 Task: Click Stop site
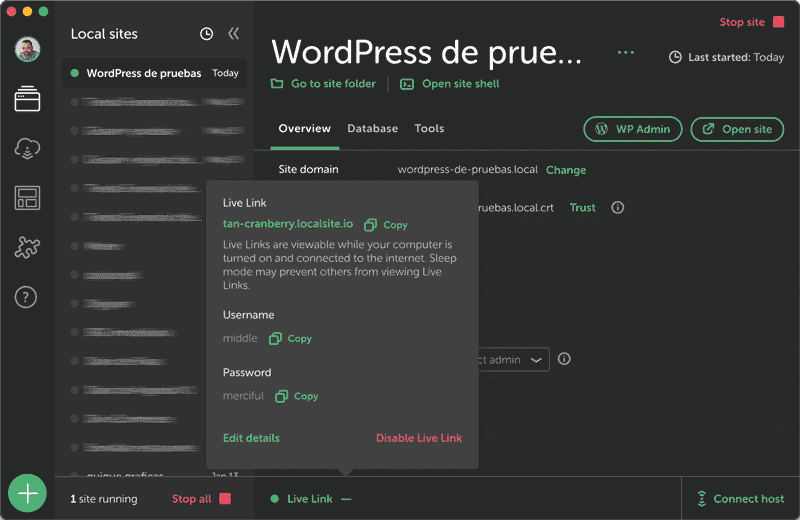tap(752, 22)
